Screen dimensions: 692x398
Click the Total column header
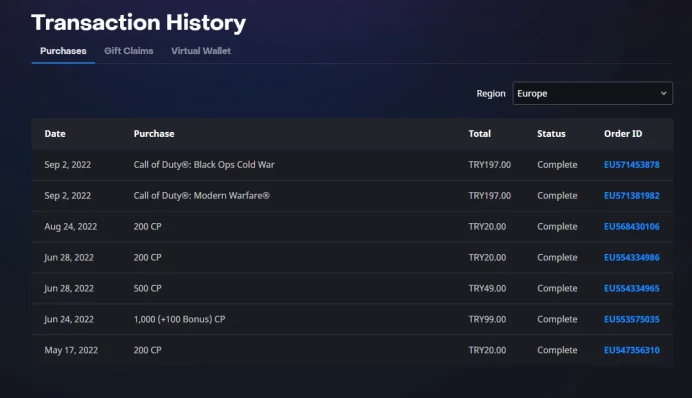point(479,134)
